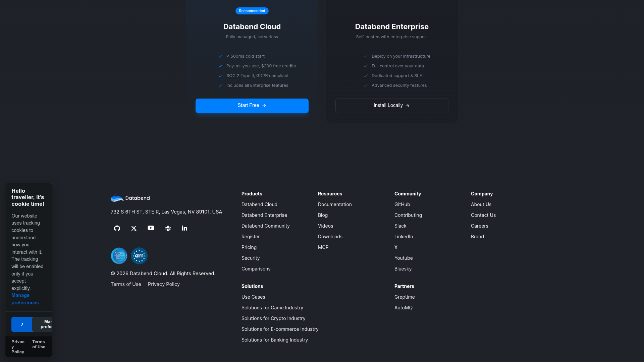Open the Brand link
Viewport: 644px width, 362px height.
click(x=477, y=237)
